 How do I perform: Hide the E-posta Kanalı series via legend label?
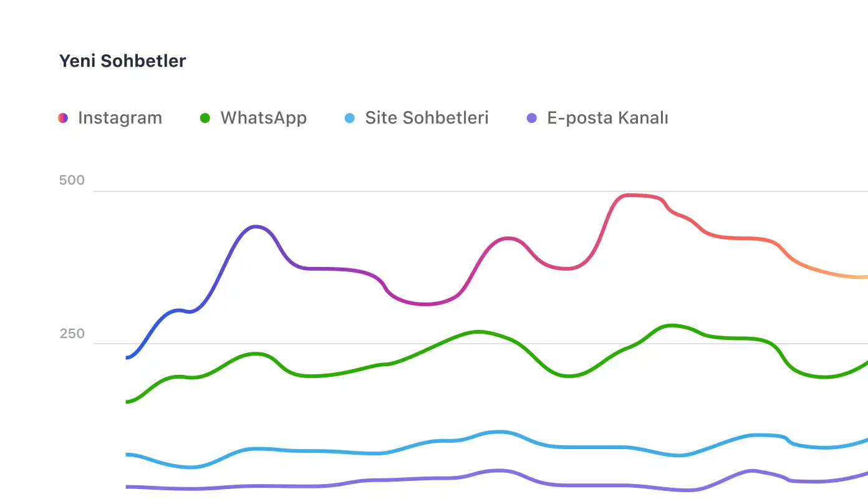coord(607,118)
